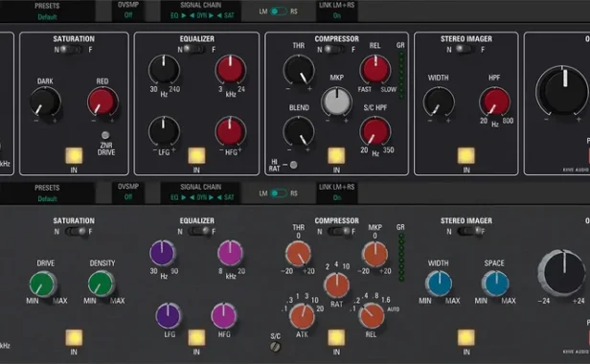Toggle the Saturation IN button in the lower plugin

[74, 337]
